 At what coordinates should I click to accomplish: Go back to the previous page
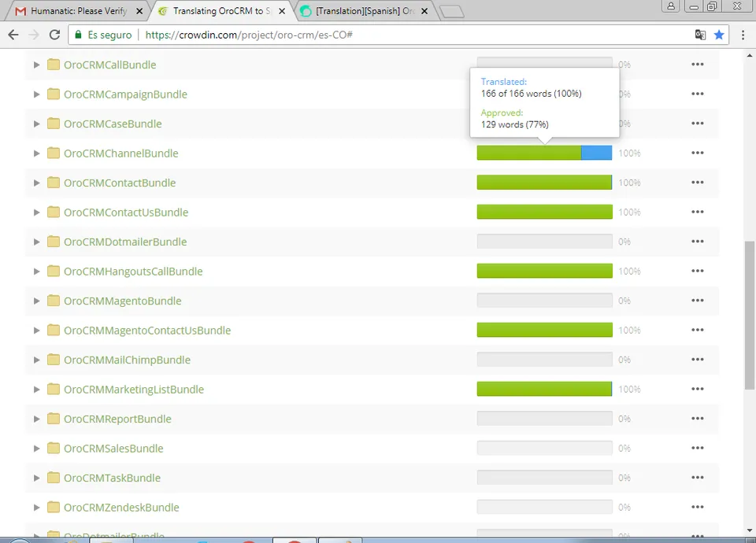click(x=13, y=35)
